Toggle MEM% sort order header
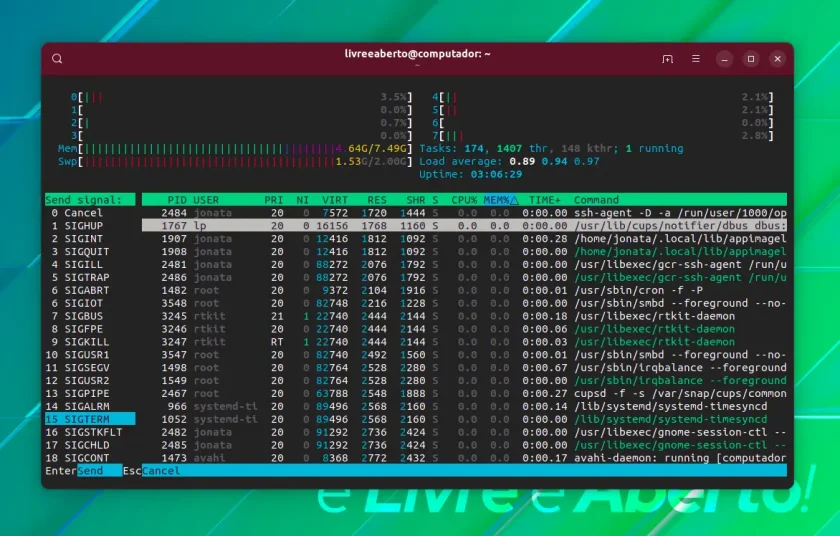The width and height of the screenshot is (840, 536). (500, 200)
